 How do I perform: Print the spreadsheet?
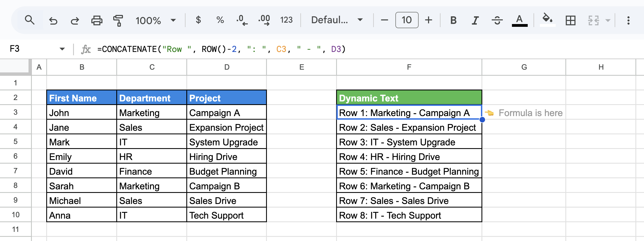pyautogui.click(x=97, y=20)
